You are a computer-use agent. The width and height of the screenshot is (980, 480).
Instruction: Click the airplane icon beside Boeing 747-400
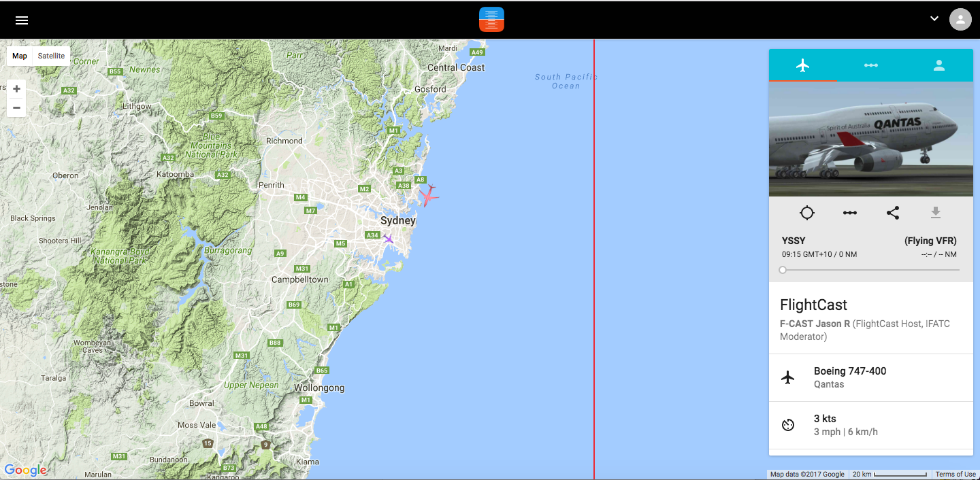pyautogui.click(x=788, y=377)
